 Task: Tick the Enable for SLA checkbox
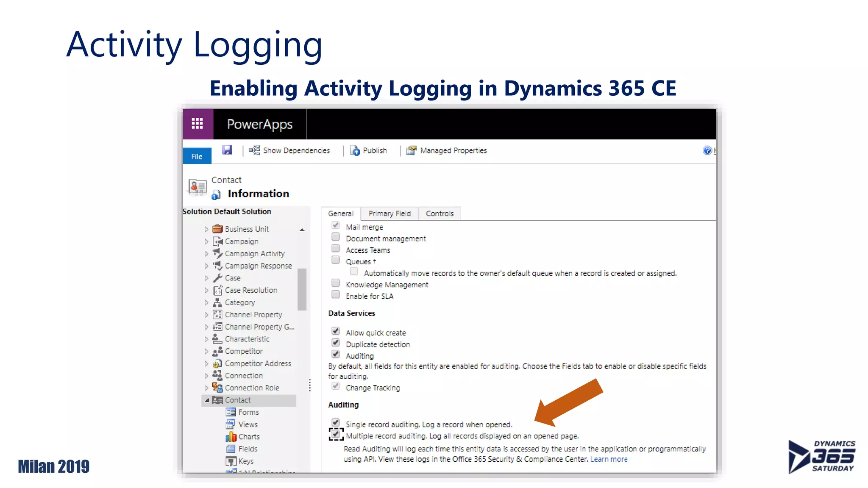point(336,294)
